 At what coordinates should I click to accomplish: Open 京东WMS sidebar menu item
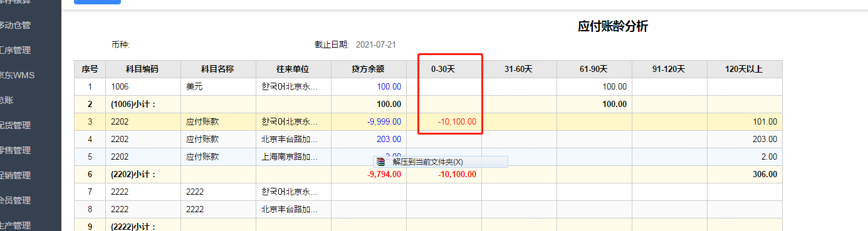click(18, 75)
